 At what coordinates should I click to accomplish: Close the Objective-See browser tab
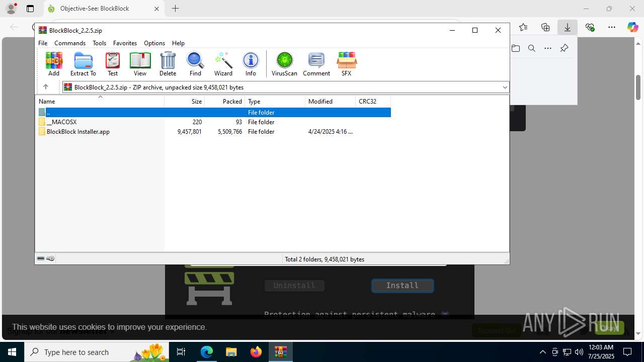click(x=156, y=9)
